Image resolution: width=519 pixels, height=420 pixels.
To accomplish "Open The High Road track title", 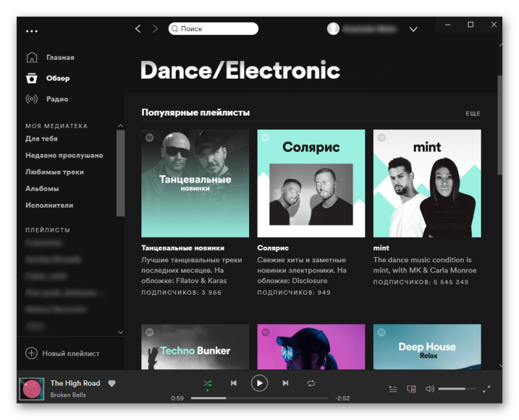I will point(75,383).
